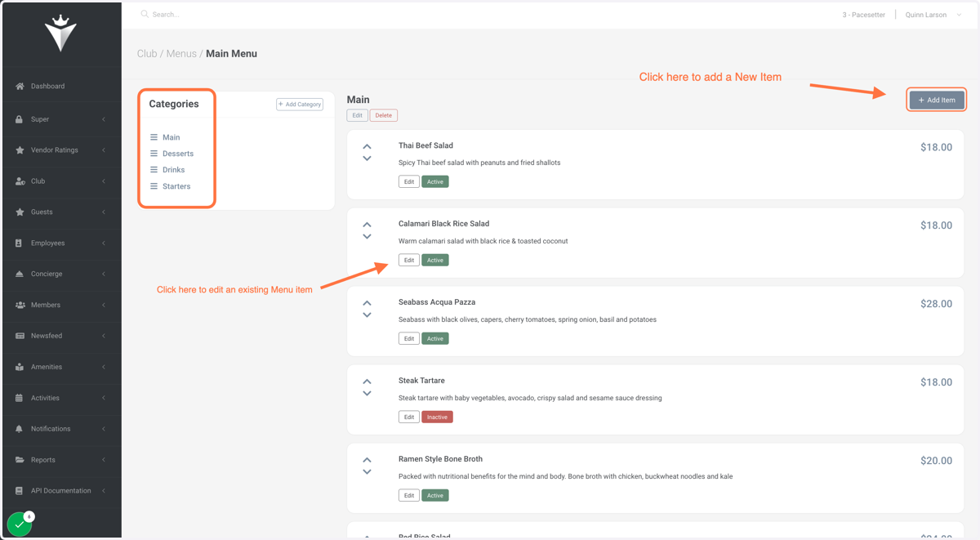Click the Super lock icon

pyautogui.click(x=20, y=119)
